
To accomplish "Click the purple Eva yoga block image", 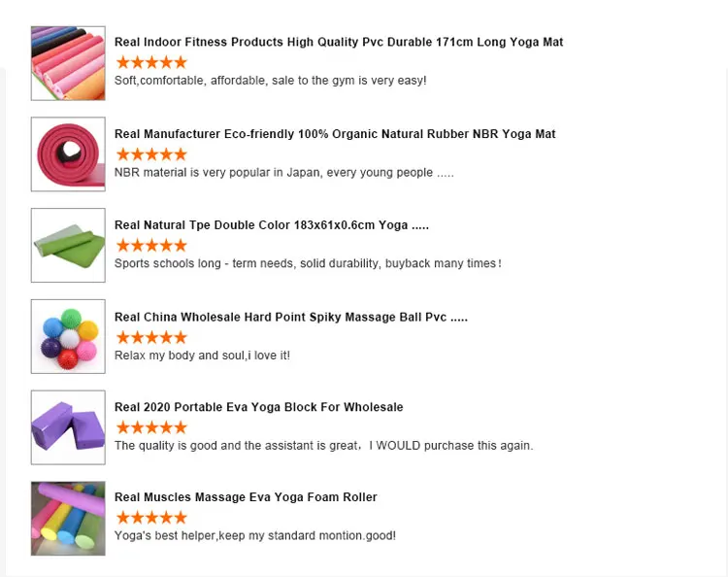I will coord(68,427).
